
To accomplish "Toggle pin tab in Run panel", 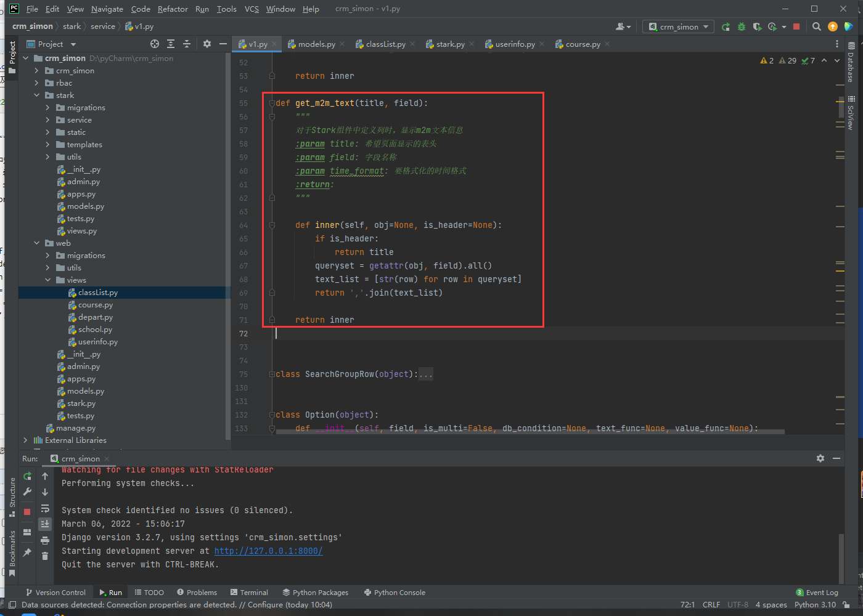I will (27, 553).
